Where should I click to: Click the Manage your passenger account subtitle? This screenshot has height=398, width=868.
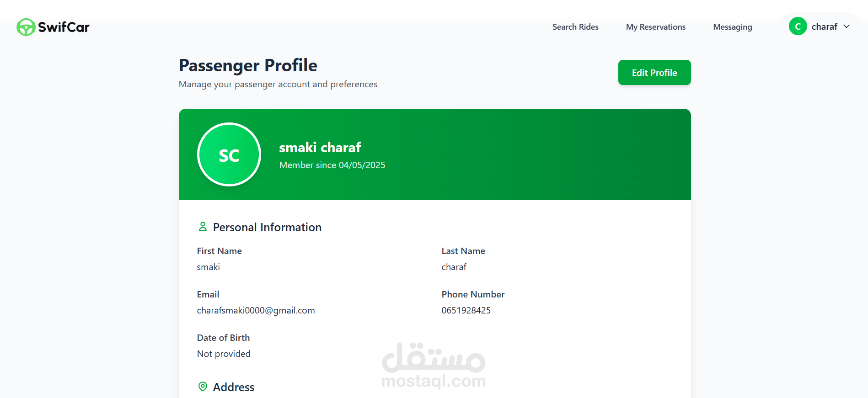point(278,85)
